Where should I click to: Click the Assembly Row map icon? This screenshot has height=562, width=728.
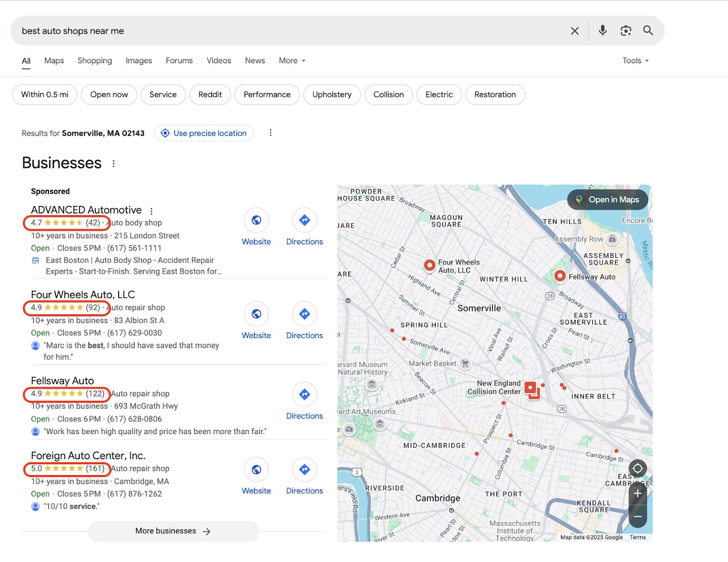(612, 239)
